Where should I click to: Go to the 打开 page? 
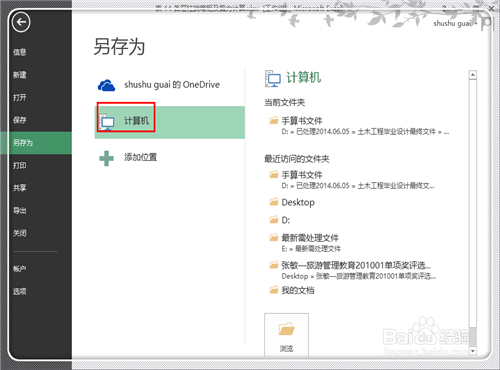click(x=20, y=97)
